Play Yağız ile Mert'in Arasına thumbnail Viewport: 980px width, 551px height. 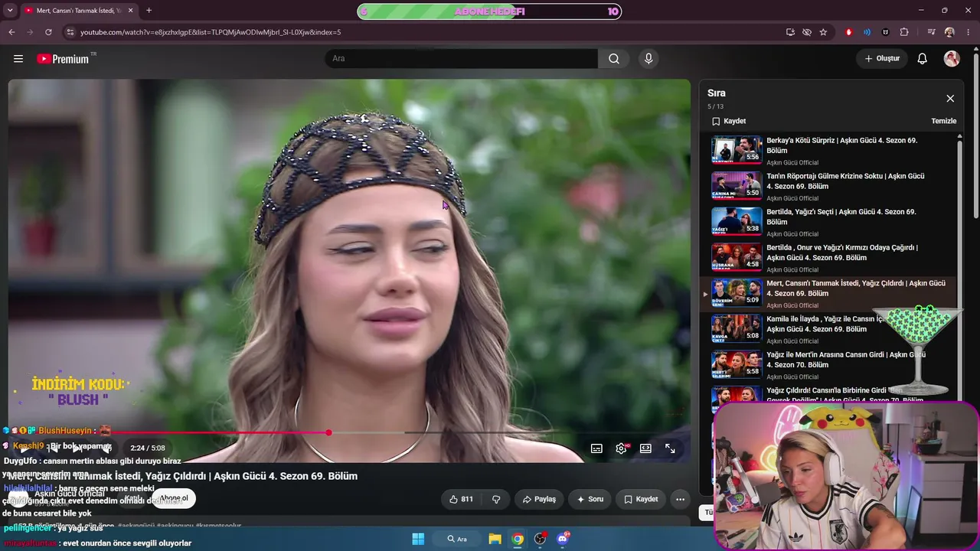pos(737,364)
